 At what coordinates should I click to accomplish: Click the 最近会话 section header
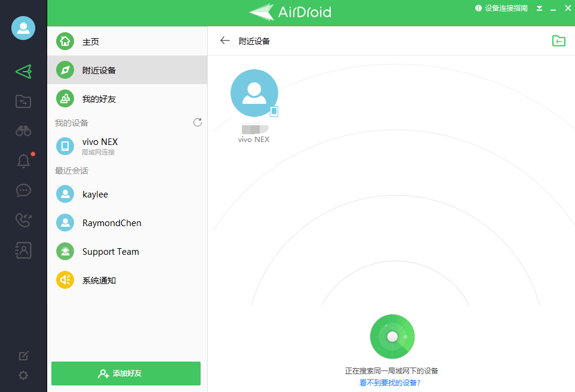point(72,171)
